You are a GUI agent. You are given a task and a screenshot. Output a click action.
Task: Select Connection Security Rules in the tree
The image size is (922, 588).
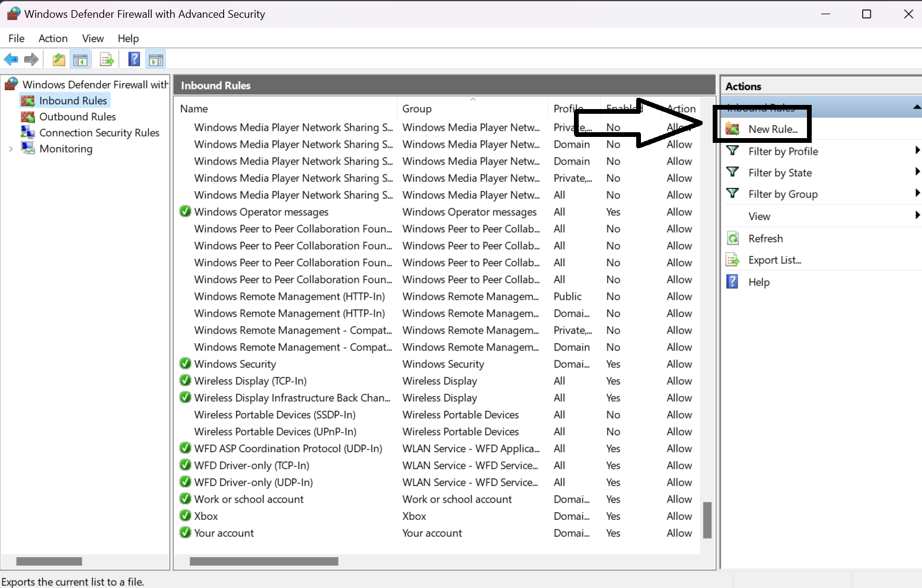(x=99, y=133)
